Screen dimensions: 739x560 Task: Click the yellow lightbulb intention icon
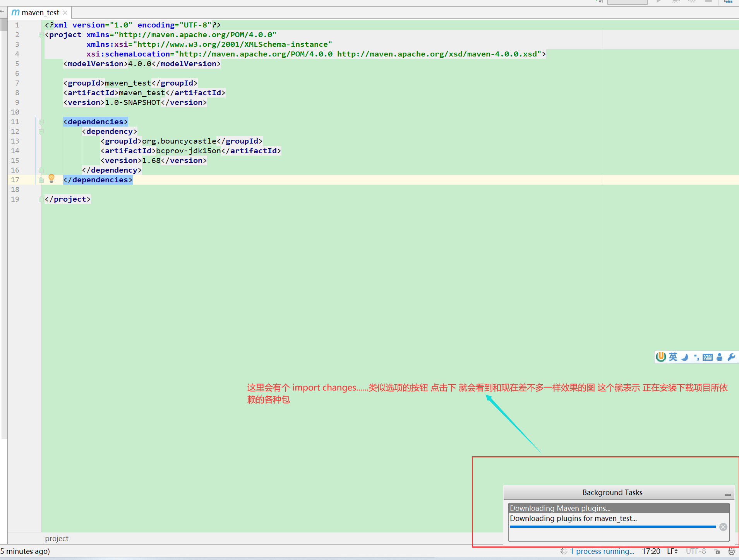tap(51, 178)
